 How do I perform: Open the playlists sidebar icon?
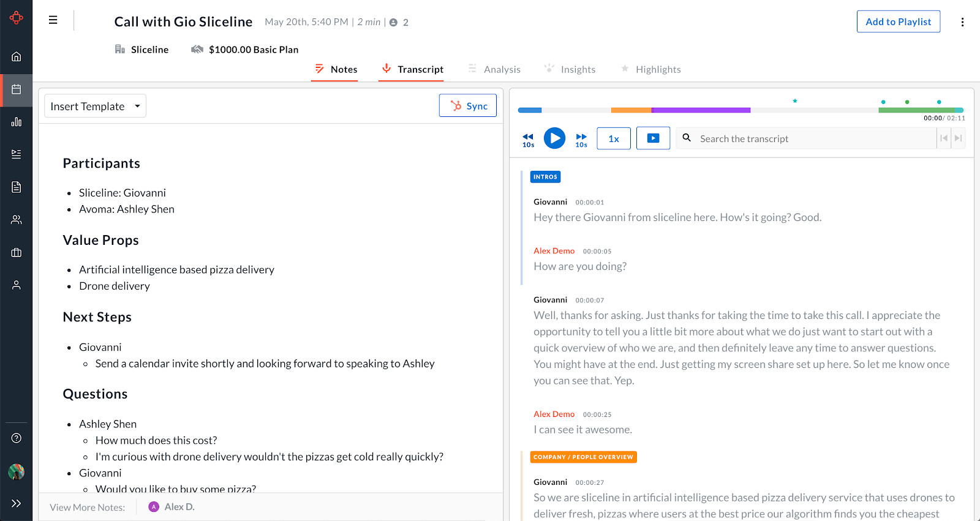[17, 154]
